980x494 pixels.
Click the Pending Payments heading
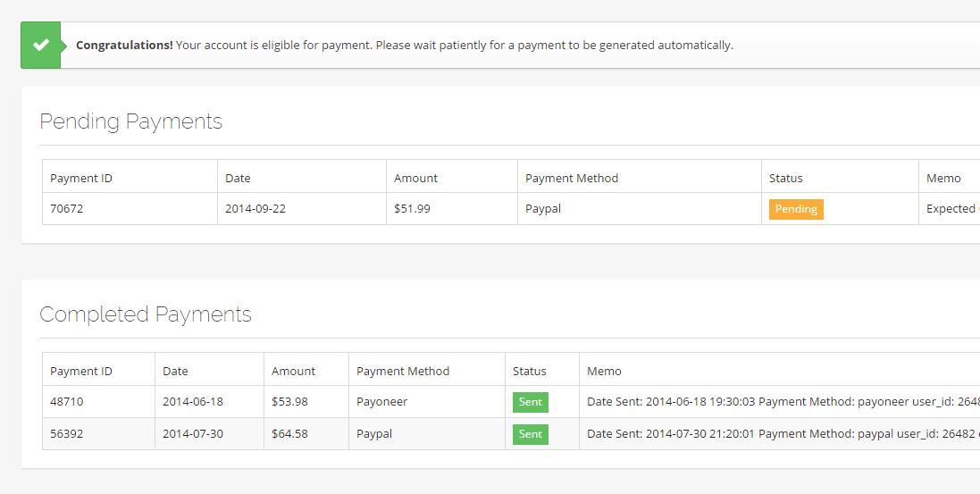pyautogui.click(x=131, y=121)
